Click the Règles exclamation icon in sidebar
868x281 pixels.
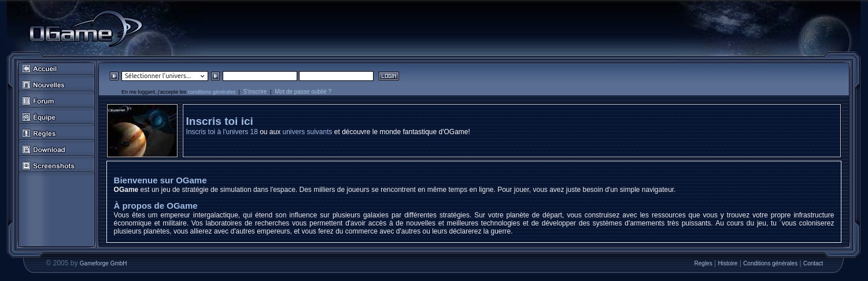pos(26,134)
